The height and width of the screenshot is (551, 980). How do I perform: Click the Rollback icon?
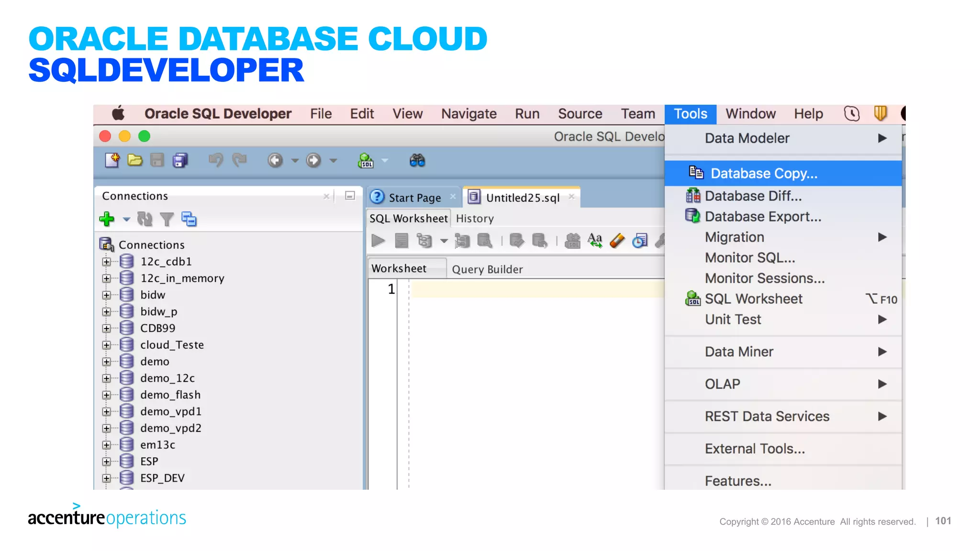540,241
